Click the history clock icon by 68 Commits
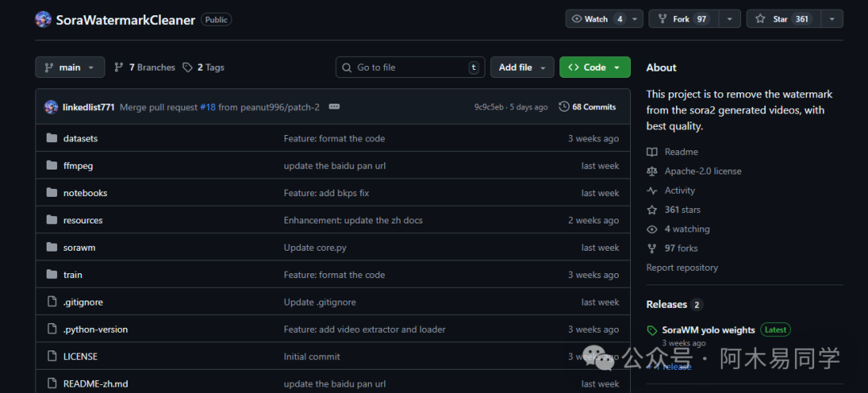Viewport: 868px width, 393px height. click(563, 107)
